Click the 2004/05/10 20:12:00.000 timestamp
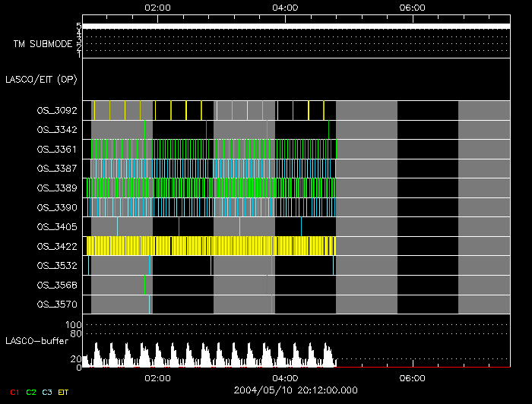The height and width of the screenshot is (404, 532). tap(296, 390)
